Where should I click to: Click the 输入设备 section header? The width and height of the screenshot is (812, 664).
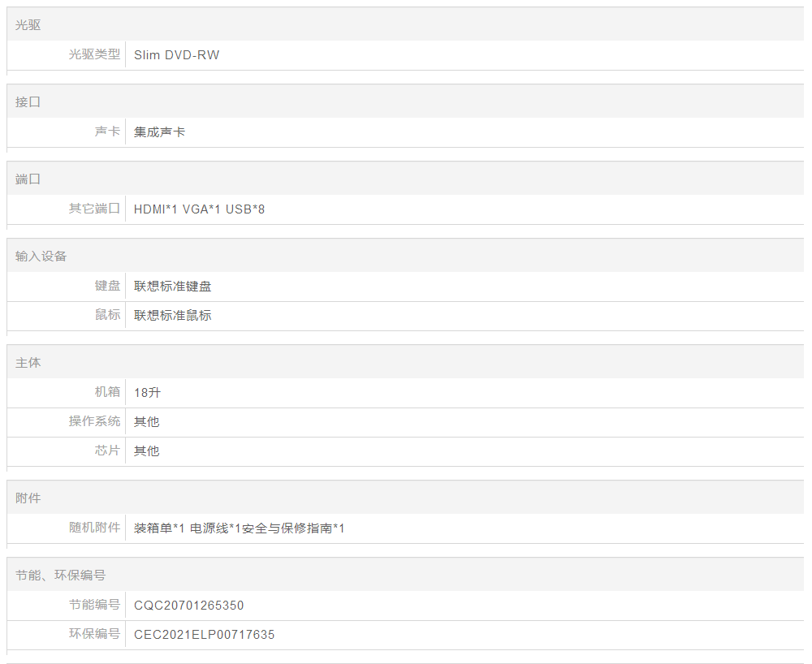tap(41, 257)
